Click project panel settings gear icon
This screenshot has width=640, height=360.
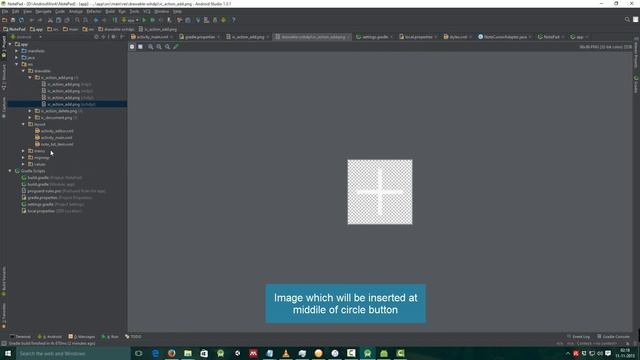(x=114, y=37)
